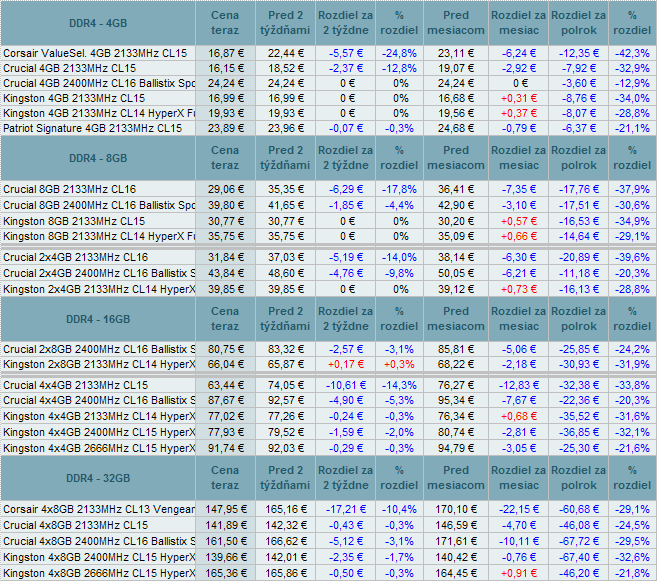Screen dimensions: 657x581
Task: Click Crucial 4GB 2400MHz CL16 Ballistix row name
Action: pos(99,83)
